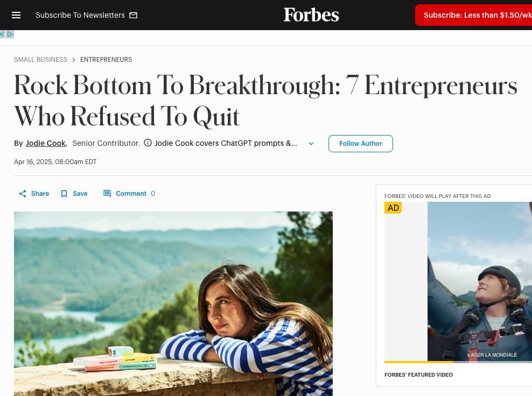Click the article hero image

coord(173,303)
